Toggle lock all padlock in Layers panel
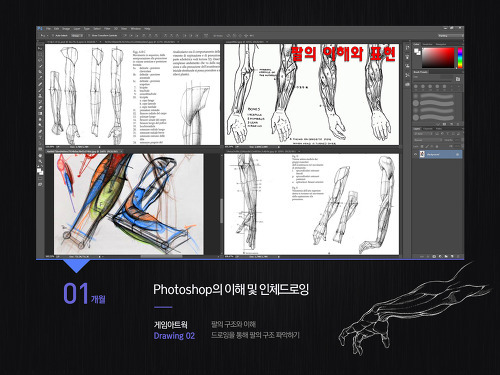The image size is (500, 375). pos(437,146)
